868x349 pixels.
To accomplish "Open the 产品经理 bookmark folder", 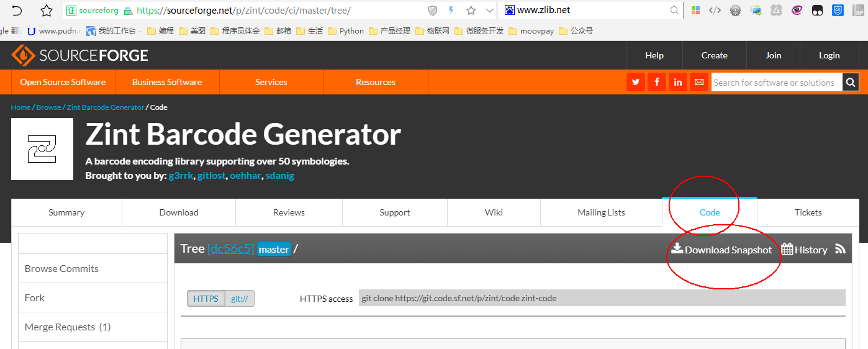I will [x=389, y=31].
